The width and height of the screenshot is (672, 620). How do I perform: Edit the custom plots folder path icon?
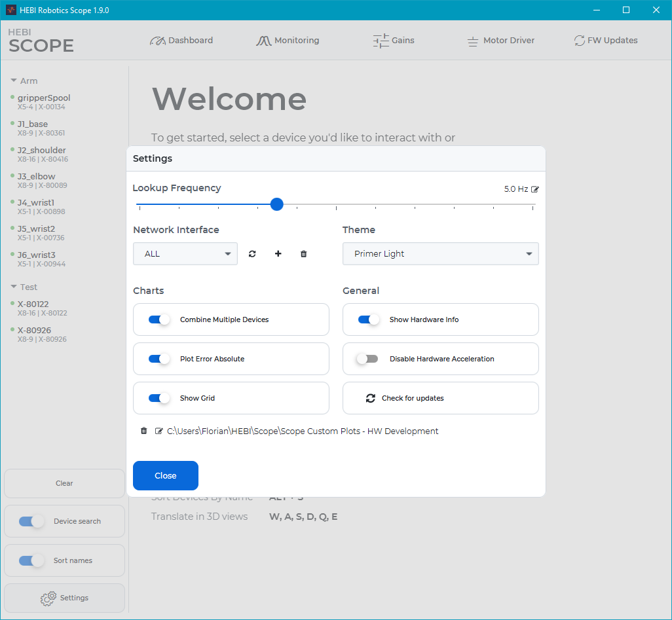(x=159, y=431)
